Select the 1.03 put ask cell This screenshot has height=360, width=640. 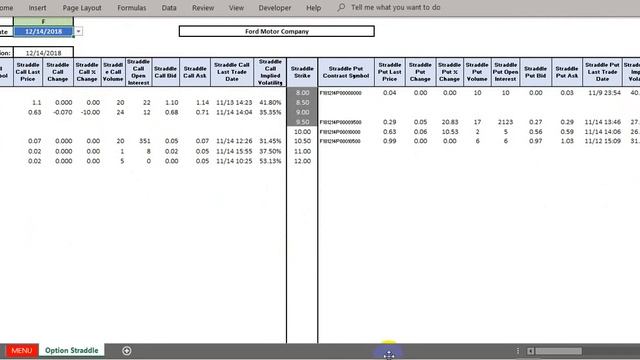[567, 141]
